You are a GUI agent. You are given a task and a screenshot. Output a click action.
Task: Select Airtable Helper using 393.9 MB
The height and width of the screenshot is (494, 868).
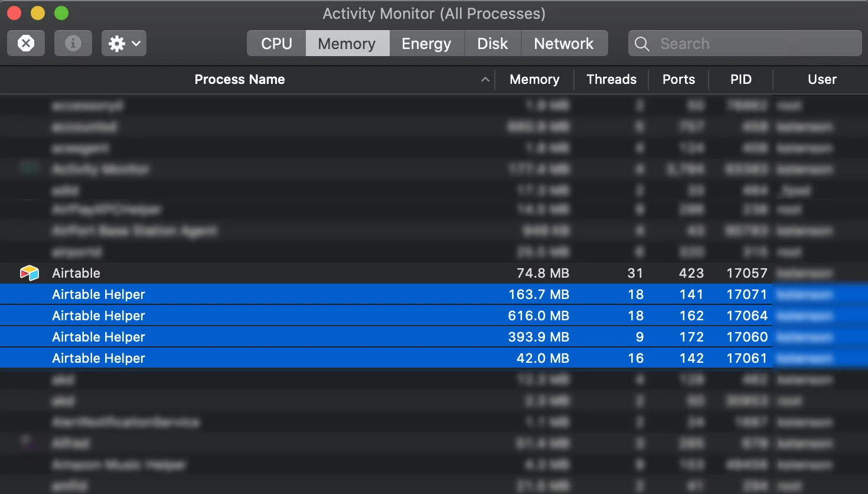point(434,337)
